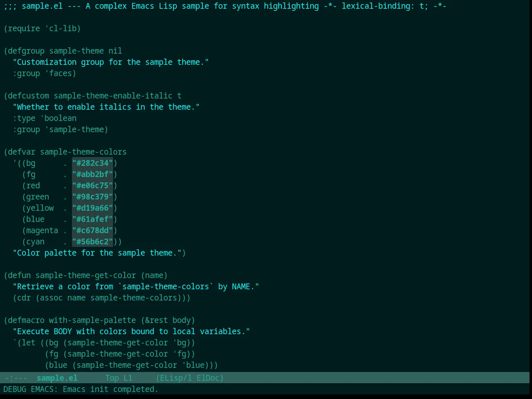The height and width of the screenshot is (399, 532).
Task: Click the :group 'sample-theme line
Action: [60, 129]
